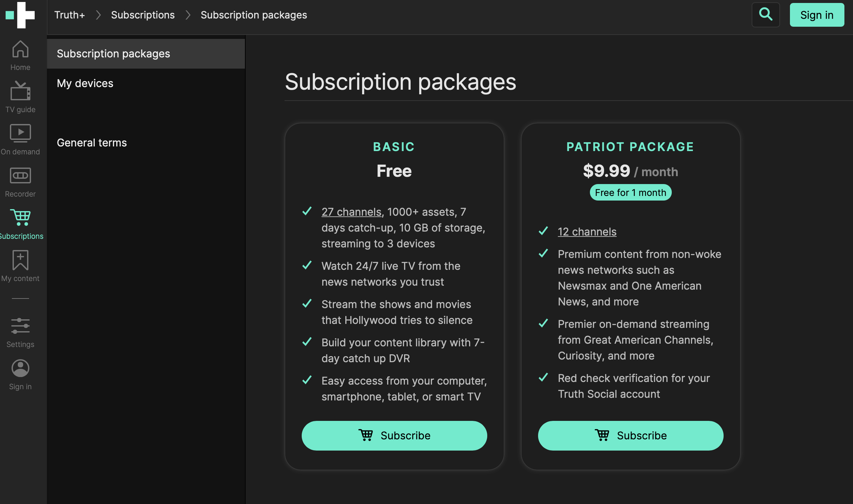Subscribe to the Basic free package
Image resolution: width=853 pixels, height=504 pixels.
coord(394,436)
